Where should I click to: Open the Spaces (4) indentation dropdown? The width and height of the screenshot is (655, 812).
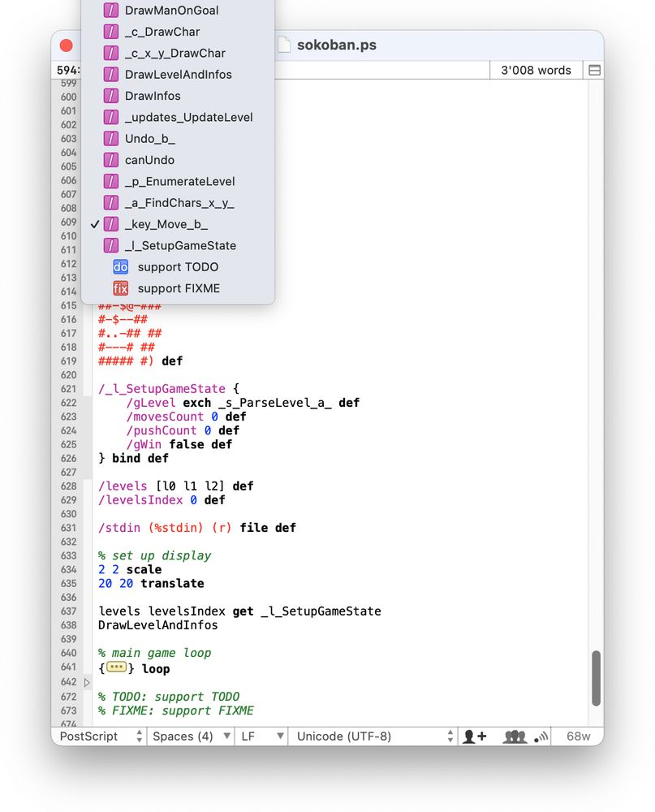(191, 736)
